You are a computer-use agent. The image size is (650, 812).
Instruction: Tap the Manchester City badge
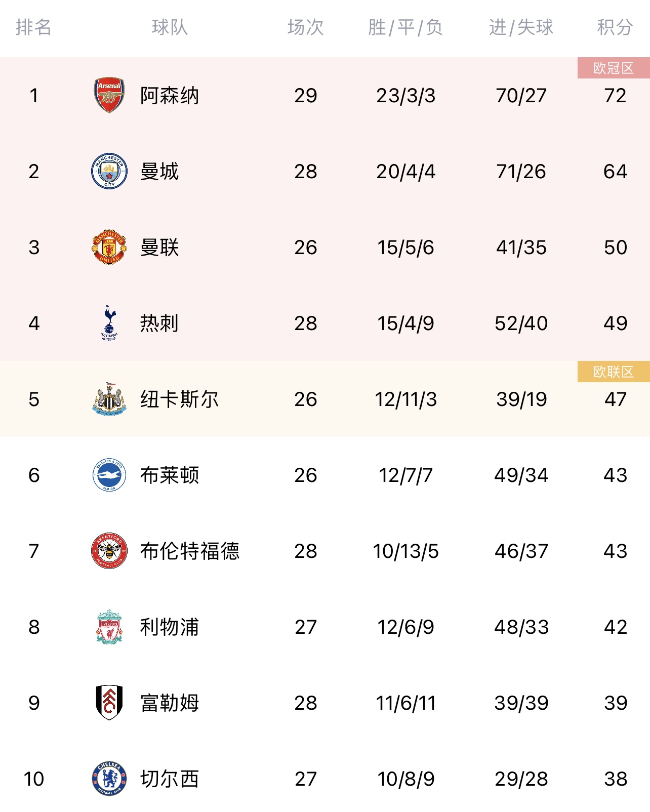click(x=109, y=171)
